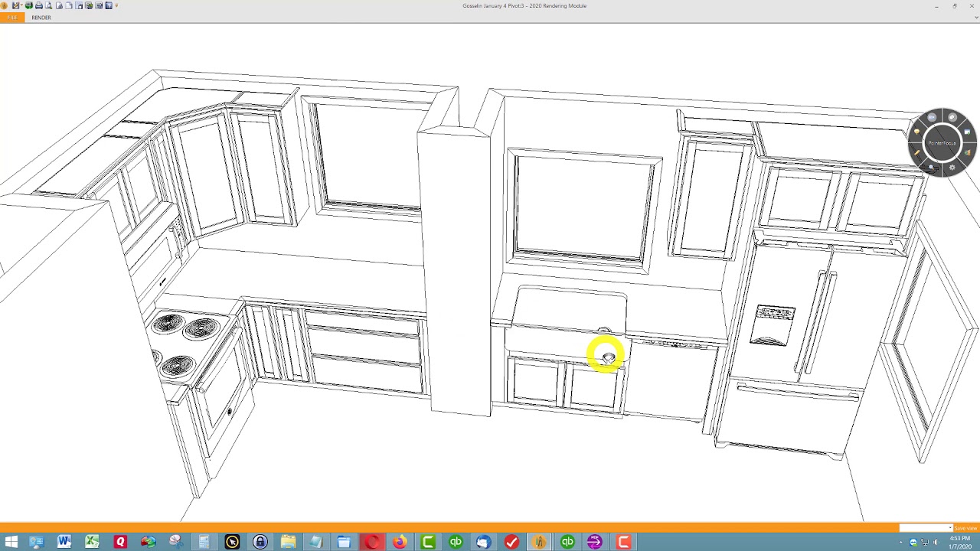Minimize the Rendering Module window
Screen dimensions: 980x551
(x=936, y=5)
